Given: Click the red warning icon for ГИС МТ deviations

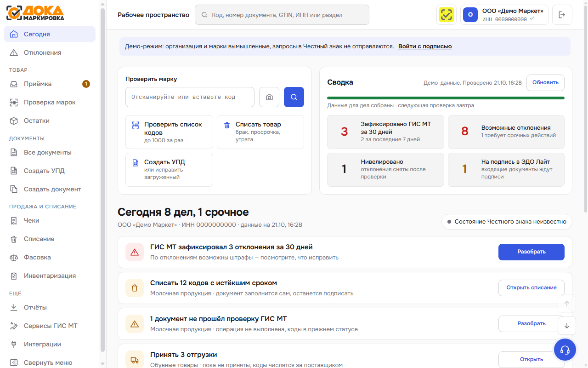Looking at the screenshot, I should click(x=135, y=252).
